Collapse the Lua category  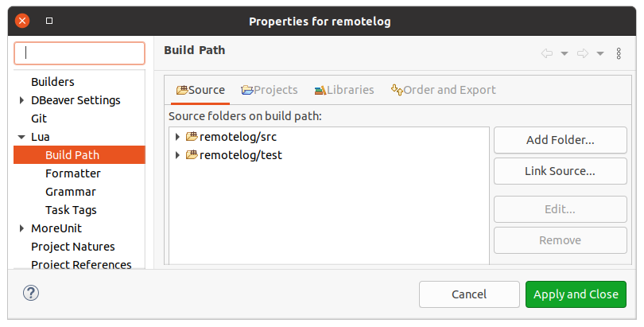click(x=21, y=137)
